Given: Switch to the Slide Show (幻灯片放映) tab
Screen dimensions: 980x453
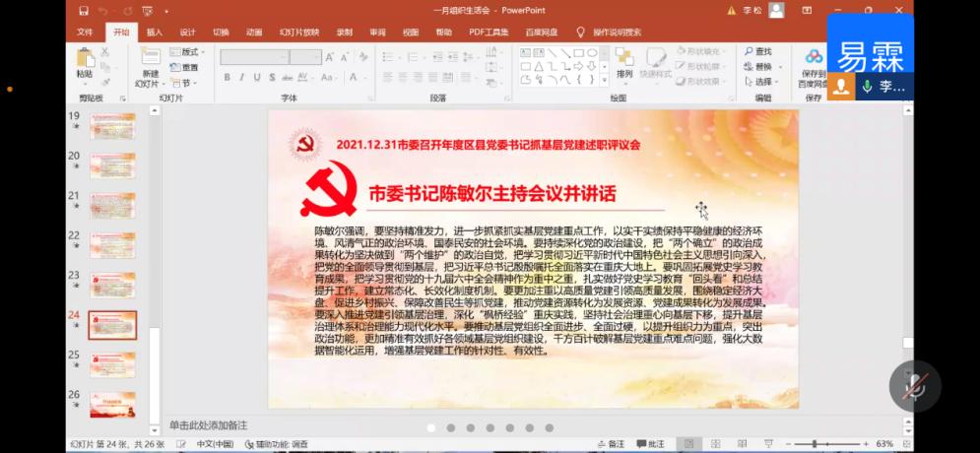Looking at the screenshot, I should pos(297,32).
